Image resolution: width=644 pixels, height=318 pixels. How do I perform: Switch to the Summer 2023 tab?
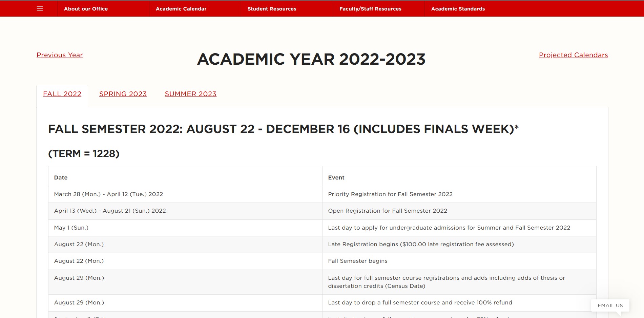(x=190, y=94)
